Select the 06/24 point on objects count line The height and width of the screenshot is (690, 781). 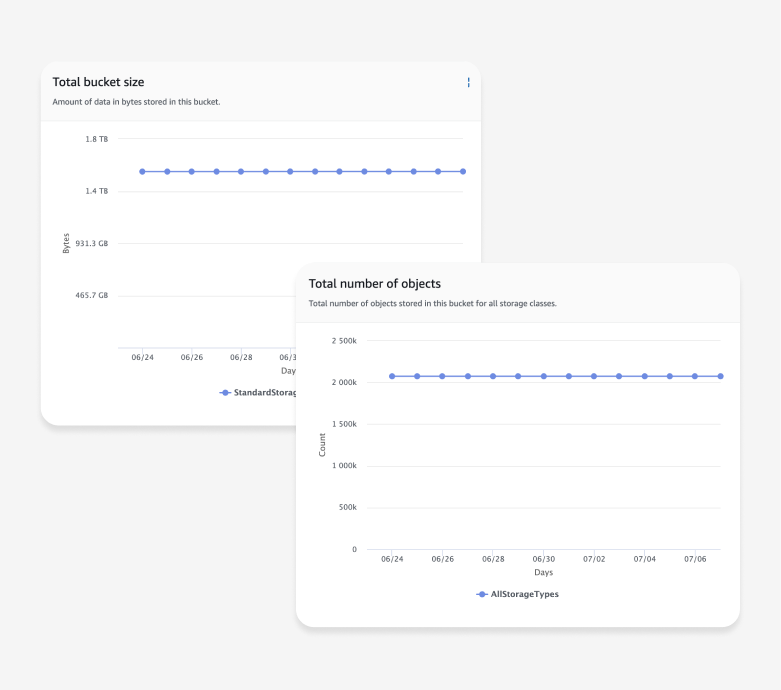392,376
